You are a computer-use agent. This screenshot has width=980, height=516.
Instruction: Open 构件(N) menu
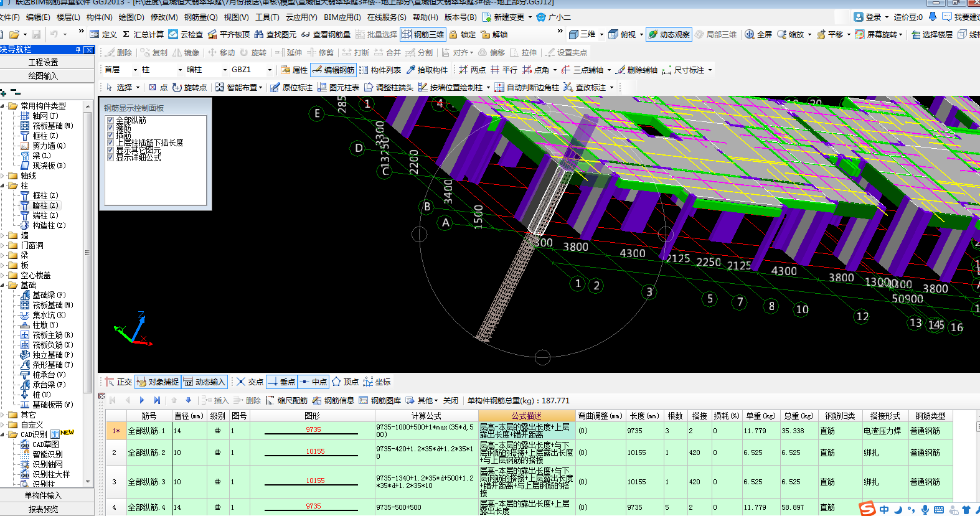[x=99, y=17]
